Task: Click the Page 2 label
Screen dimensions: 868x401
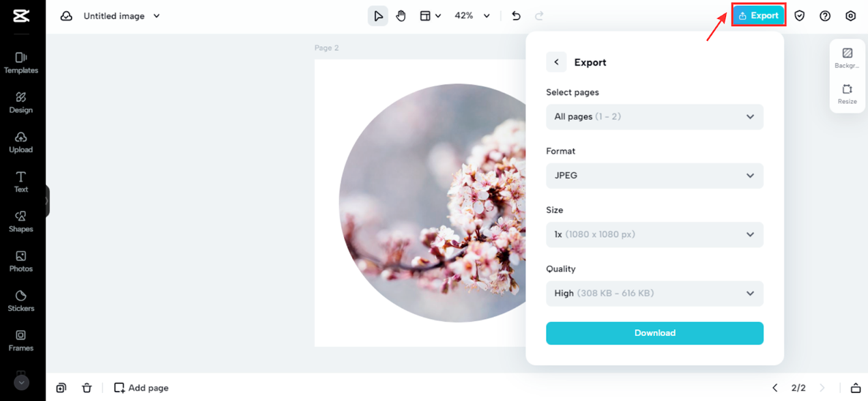Action: tap(326, 48)
